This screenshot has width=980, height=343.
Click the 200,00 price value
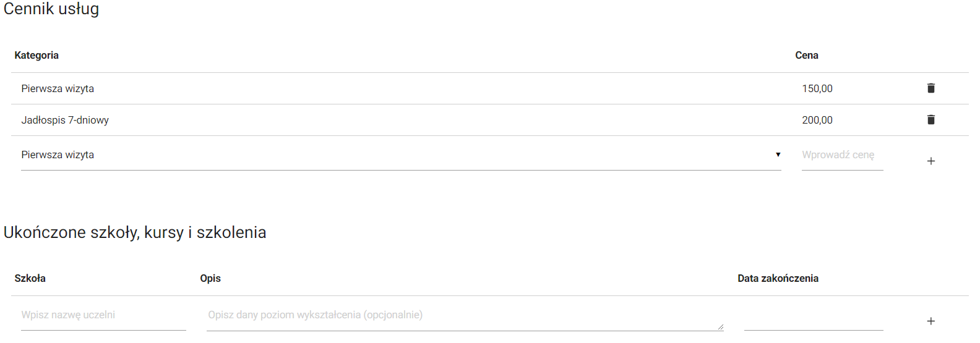pos(817,121)
